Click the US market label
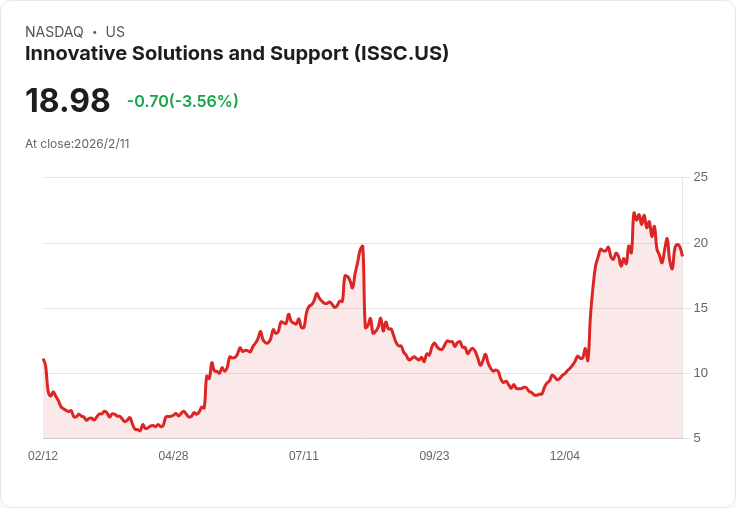 point(115,32)
